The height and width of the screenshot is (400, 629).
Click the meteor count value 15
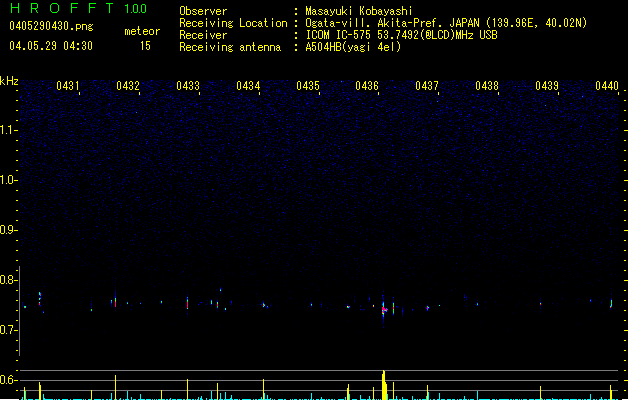click(x=145, y=46)
